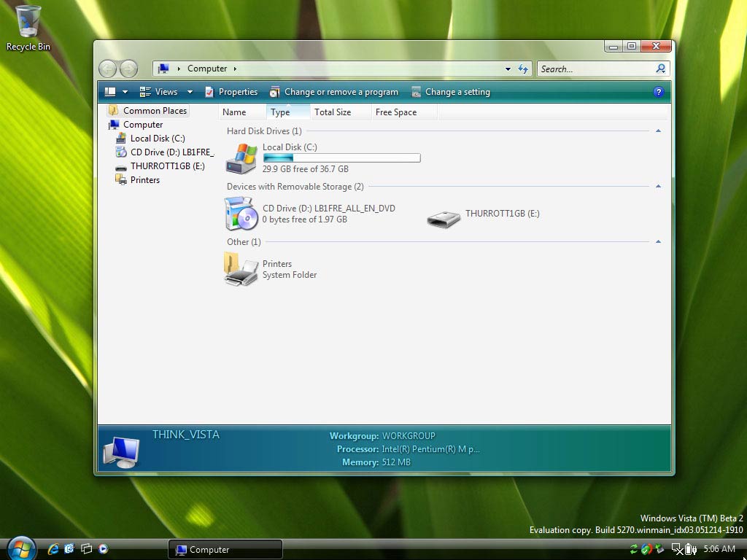The width and height of the screenshot is (747, 560).
Task: Open the Views dropdown arrow
Action: click(190, 92)
